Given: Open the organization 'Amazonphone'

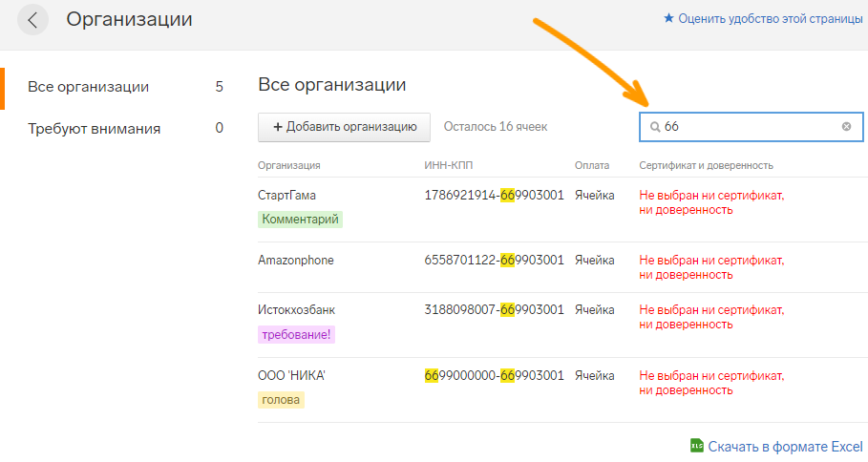Looking at the screenshot, I should (x=296, y=260).
